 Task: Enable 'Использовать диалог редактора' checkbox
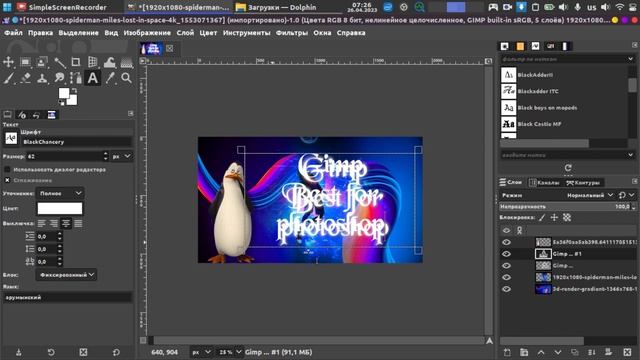(x=7, y=169)
